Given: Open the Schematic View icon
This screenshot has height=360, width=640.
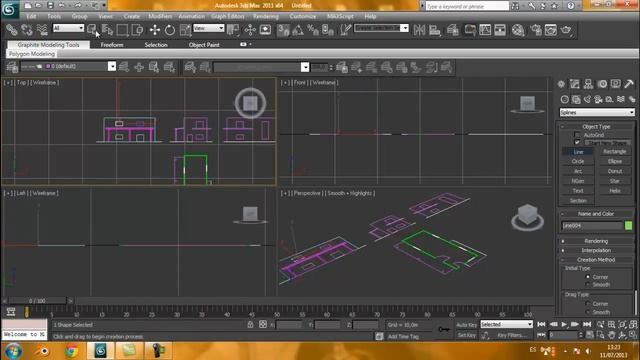Looking at the screenshot, I should pos(500,30).
